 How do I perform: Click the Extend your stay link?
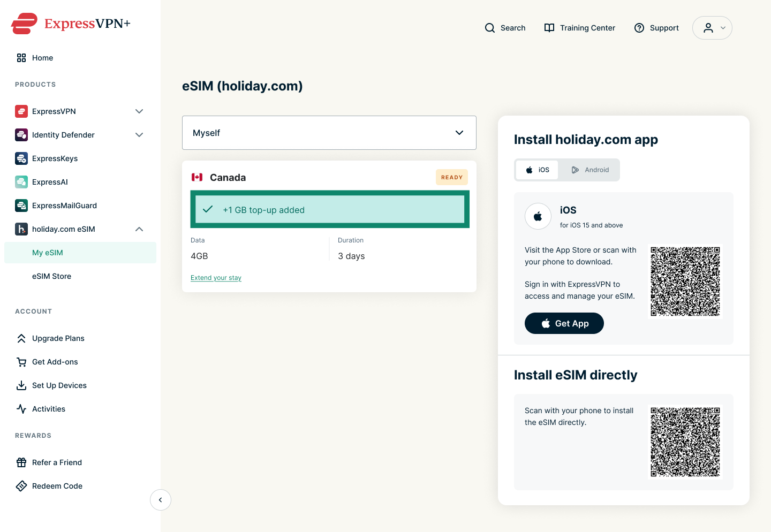coord(216,278)
